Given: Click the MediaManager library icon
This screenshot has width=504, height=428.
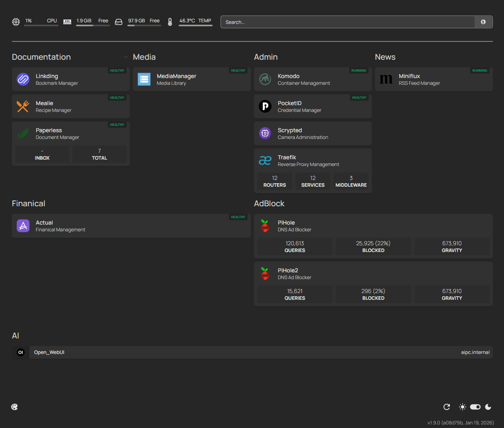Looking at the screenshot, I should pos(144,79).
